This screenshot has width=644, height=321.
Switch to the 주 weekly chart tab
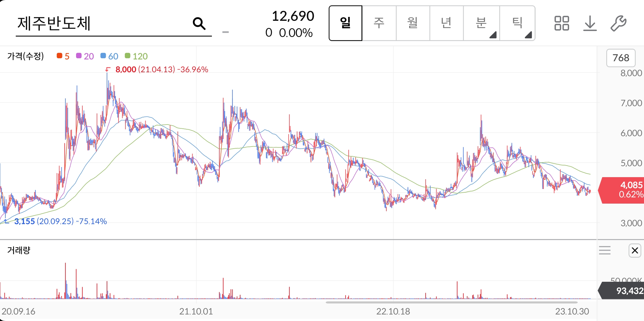tap(379, 23)
